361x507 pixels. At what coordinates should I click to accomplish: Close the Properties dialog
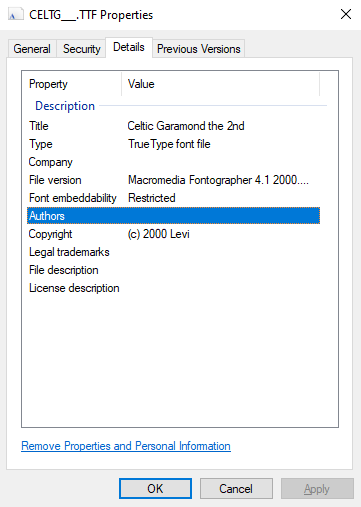point(346,14)
